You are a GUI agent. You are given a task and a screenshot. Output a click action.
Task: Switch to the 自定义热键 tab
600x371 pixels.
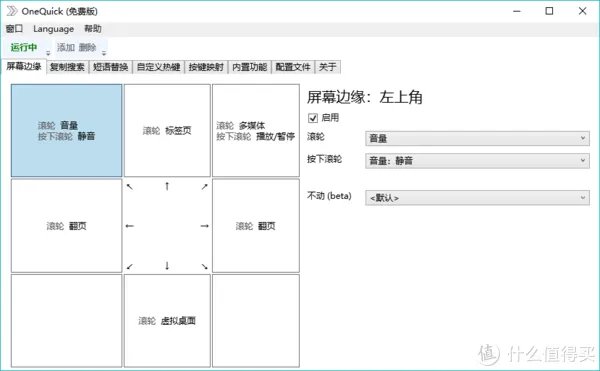click(158, 67)
